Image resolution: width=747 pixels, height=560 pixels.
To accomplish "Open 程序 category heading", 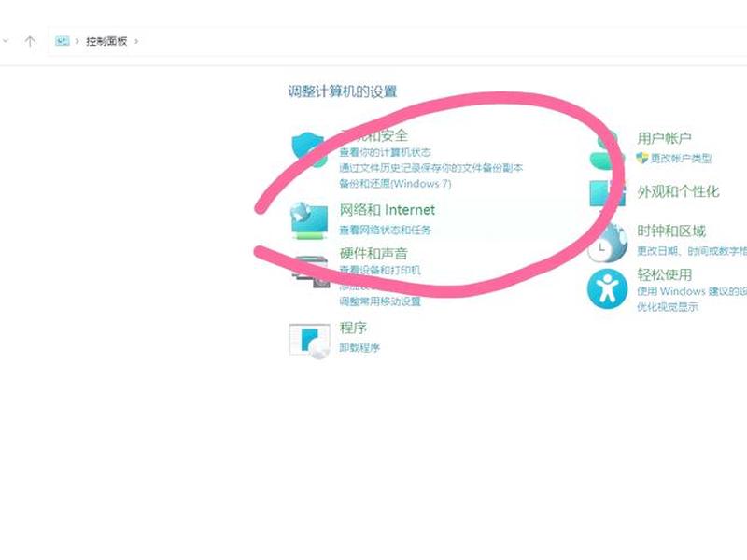I will click(x=353, y=328).
